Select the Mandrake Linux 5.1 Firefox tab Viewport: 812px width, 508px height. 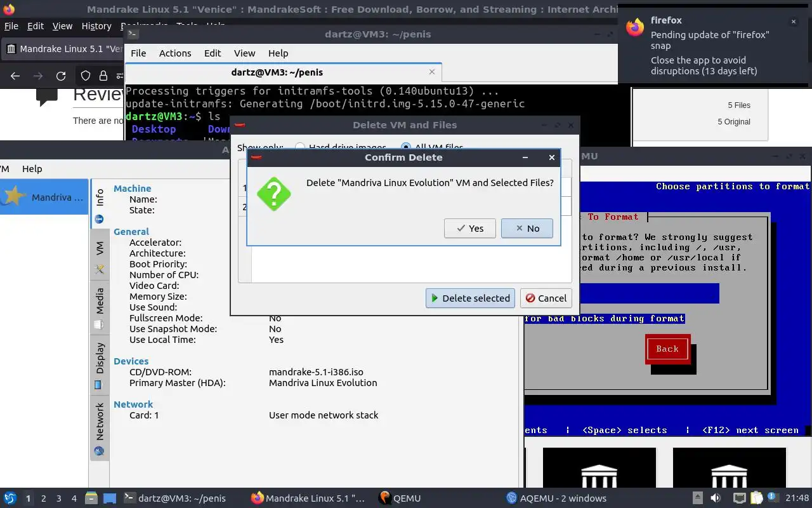pos(63,49)
